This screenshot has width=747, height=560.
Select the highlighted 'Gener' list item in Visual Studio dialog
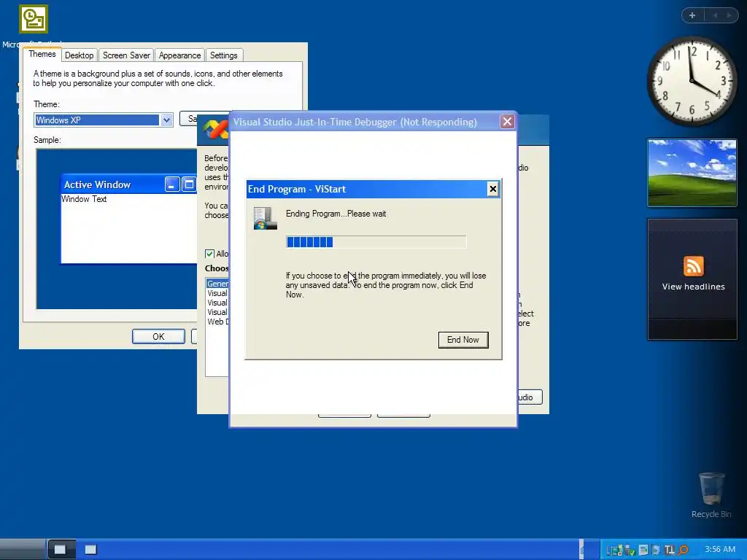pyautogui.click(x=217, y=284)
